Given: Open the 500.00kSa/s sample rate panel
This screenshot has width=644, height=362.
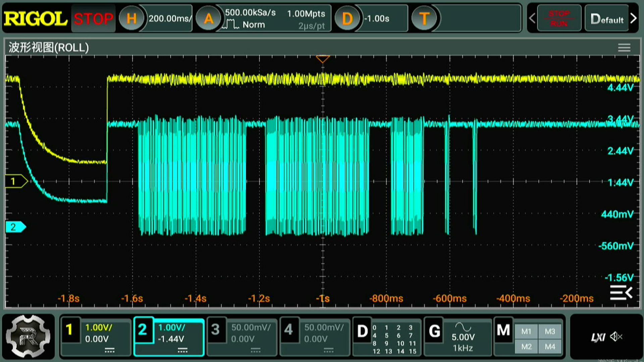Looking at the screenshot, I should tap(250, 12).
